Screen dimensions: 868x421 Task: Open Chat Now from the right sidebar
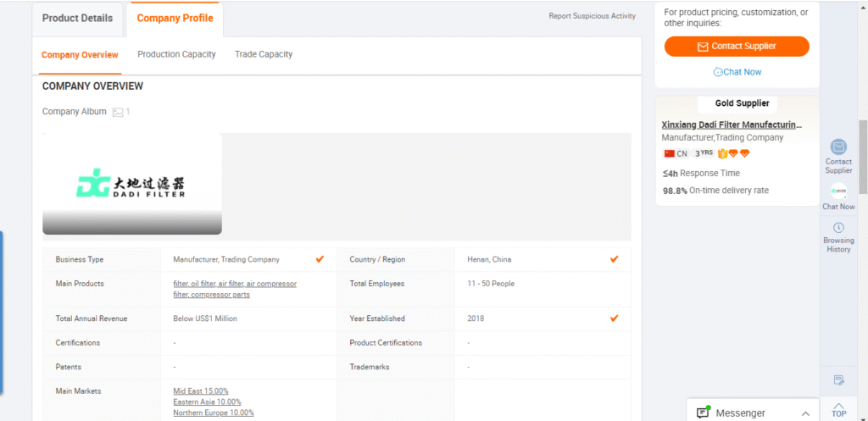tap(838, 191)
